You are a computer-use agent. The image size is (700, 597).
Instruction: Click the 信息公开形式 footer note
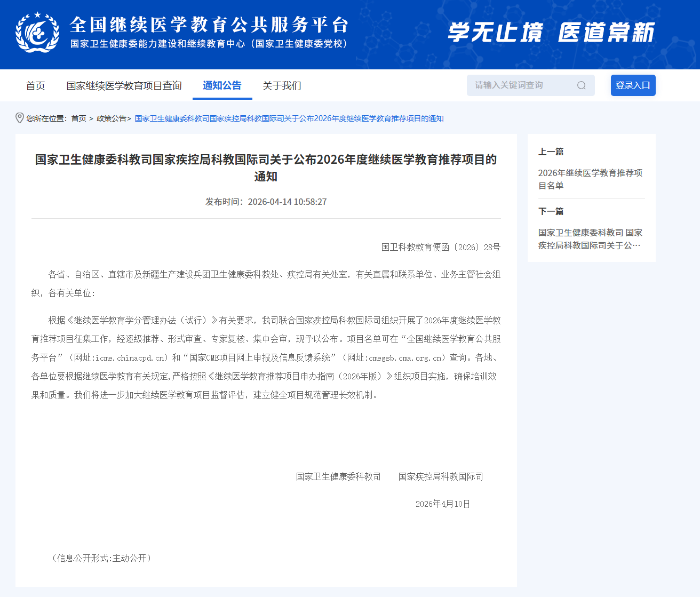click(x=101, y=558)
